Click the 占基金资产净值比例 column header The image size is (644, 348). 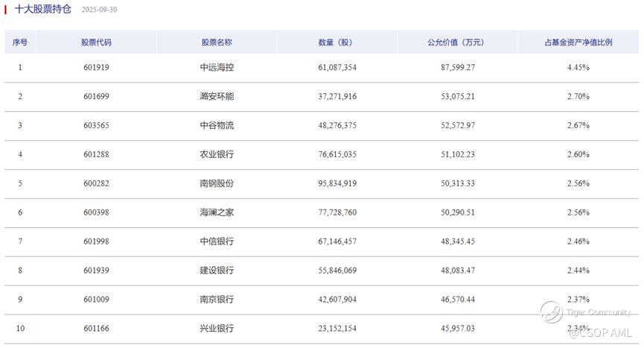click(x=578, y=42)
